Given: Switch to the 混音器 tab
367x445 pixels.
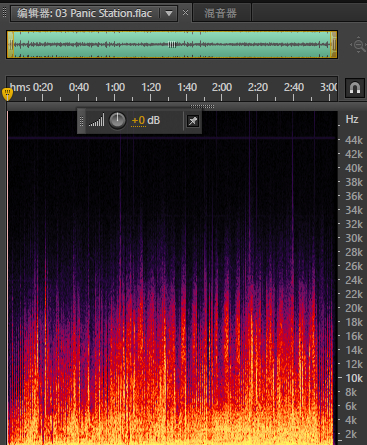Looking at the screenshot, I should [221, 13].
